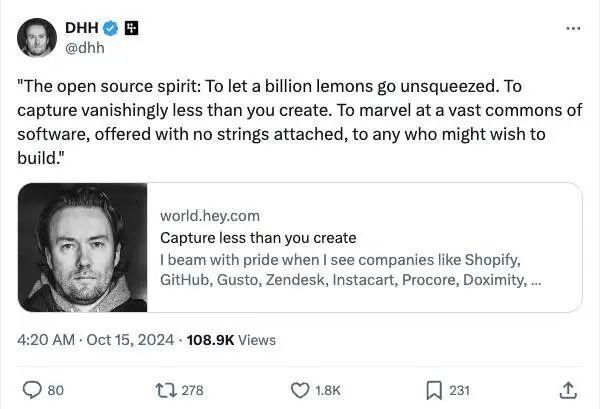
Task: Toggle the repost arrows icon
Action: pos(166,390)
